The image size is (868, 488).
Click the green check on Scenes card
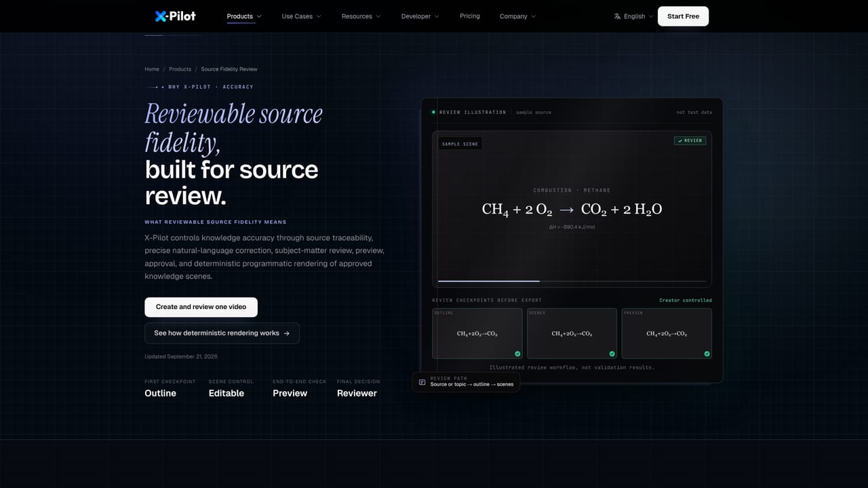click(x=612, y=354)
